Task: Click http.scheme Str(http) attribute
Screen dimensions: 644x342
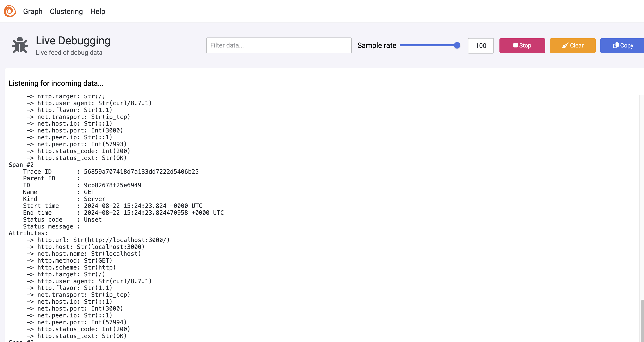Action: coord(71,267)
